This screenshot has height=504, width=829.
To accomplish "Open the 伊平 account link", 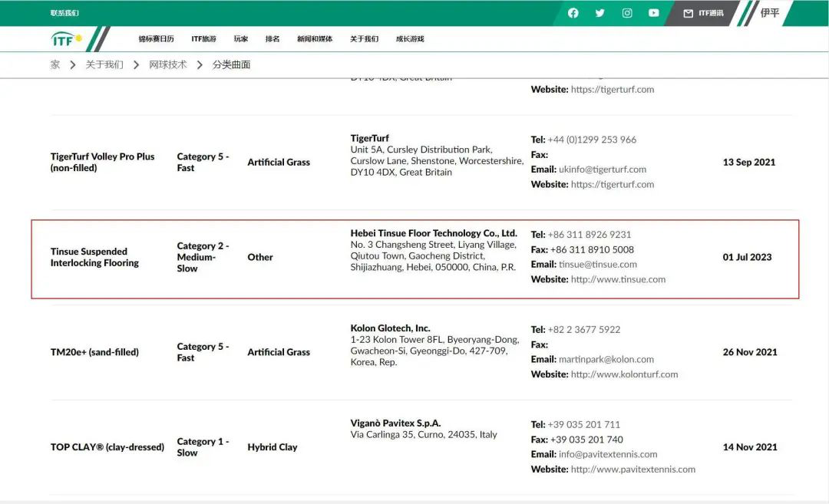I will (x=770, y=13).
